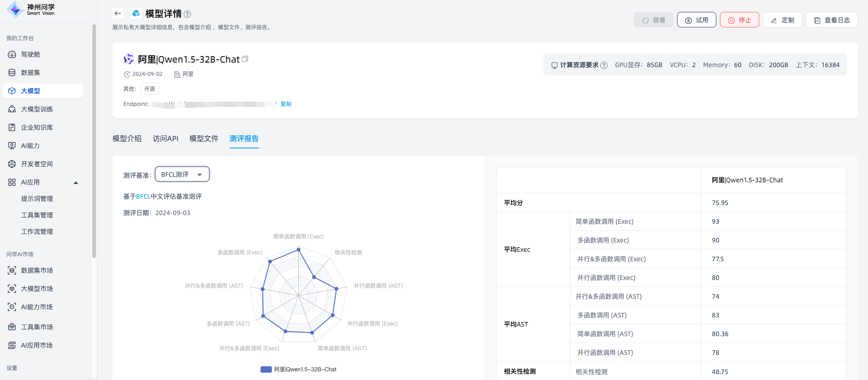Screen dimensions: 868x380
Task: Open the BFCL测评 benchmark dropdown
Action: pyautogui.click(x=182, y=174)
